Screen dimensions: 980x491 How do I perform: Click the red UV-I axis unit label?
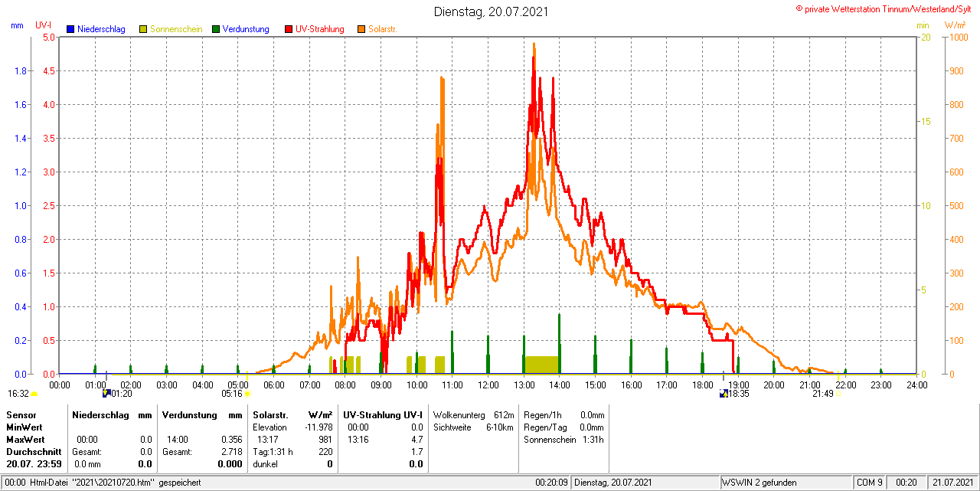pyautogui.click(x=44, y=25)
